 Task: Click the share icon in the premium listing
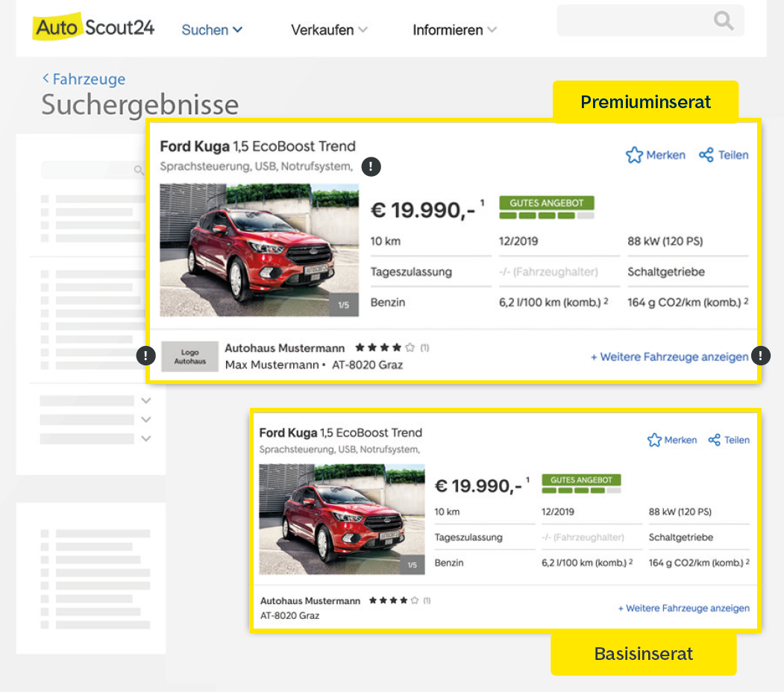tap(706, 155)
